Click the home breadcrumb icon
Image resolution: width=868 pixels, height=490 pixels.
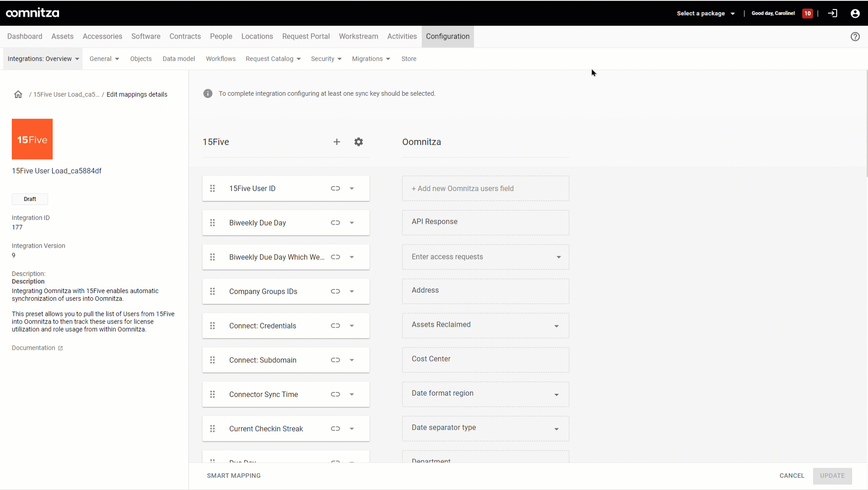point(18,94)
